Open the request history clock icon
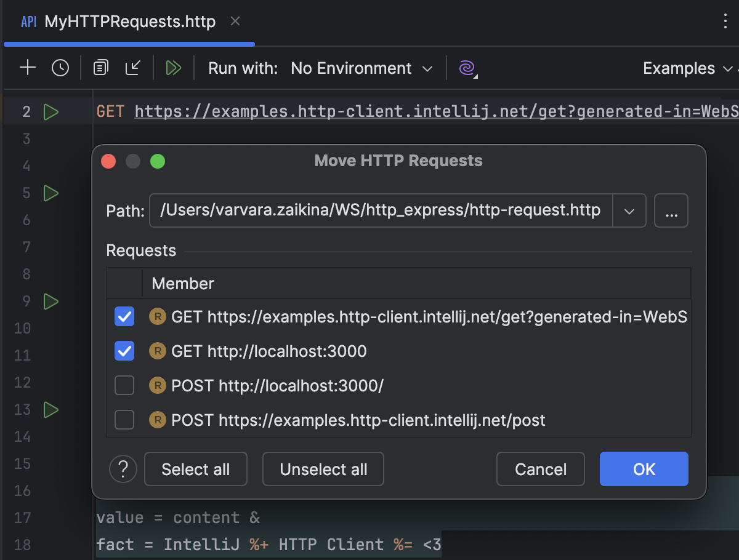The width and height of the screenshot is (739, 560). (60, 68)
